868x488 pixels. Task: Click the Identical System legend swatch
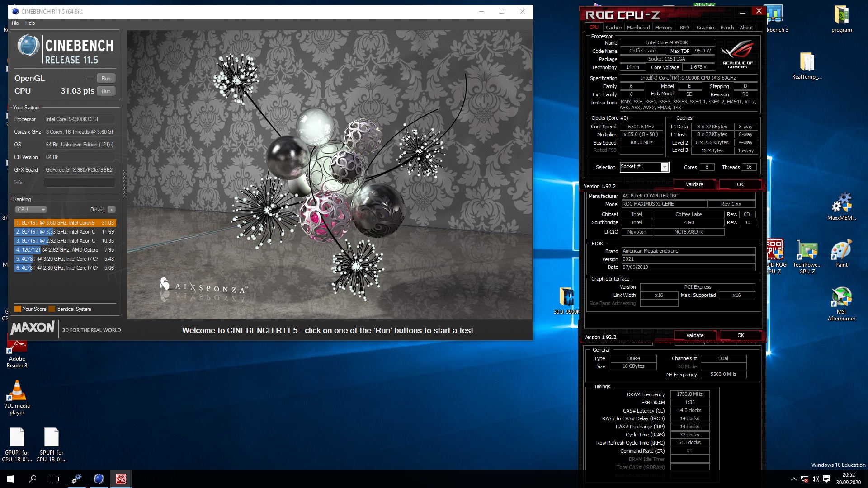pos(52,309)
